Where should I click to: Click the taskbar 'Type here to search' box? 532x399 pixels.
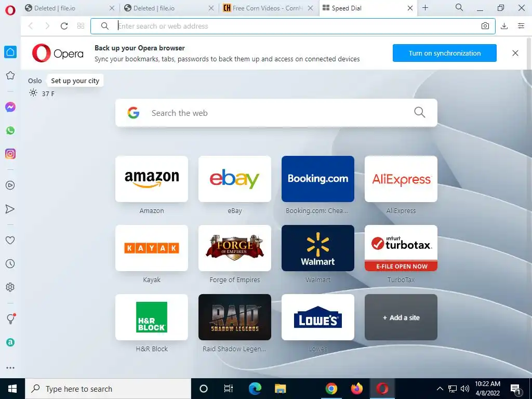coord(108,389)
